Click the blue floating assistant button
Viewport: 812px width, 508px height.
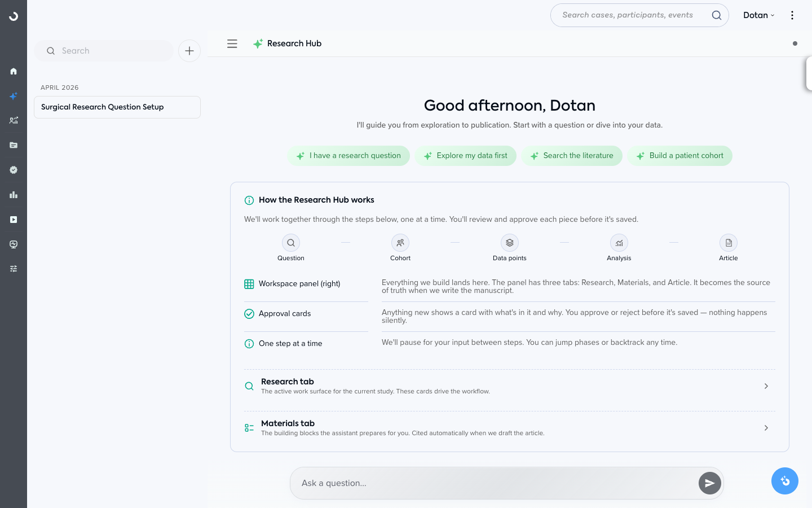(785, 481)
